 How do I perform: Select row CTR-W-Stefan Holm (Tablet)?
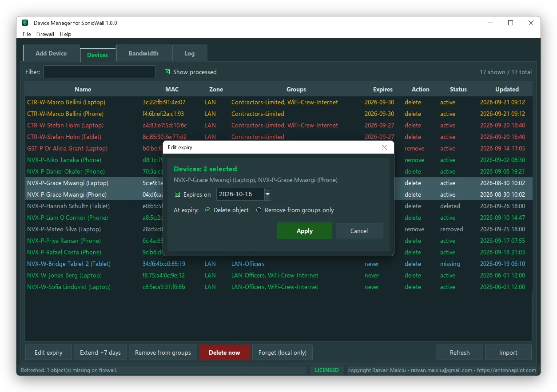point(278,137)
